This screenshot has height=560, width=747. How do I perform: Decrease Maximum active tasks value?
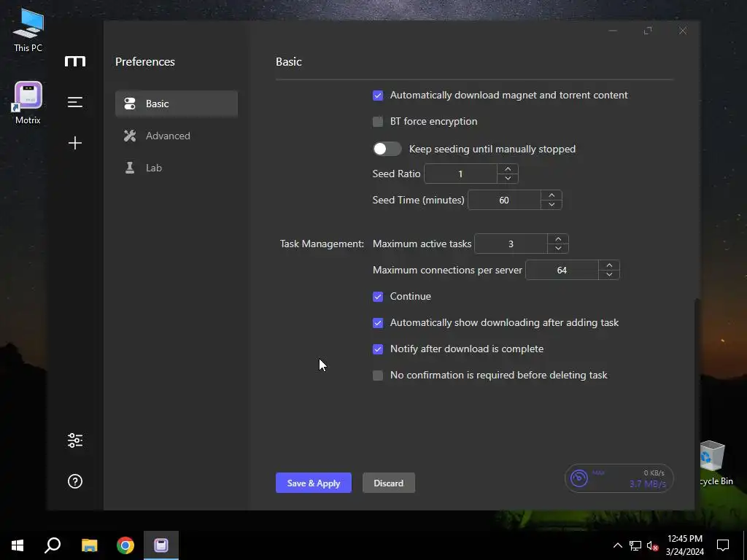click(558, 248)
